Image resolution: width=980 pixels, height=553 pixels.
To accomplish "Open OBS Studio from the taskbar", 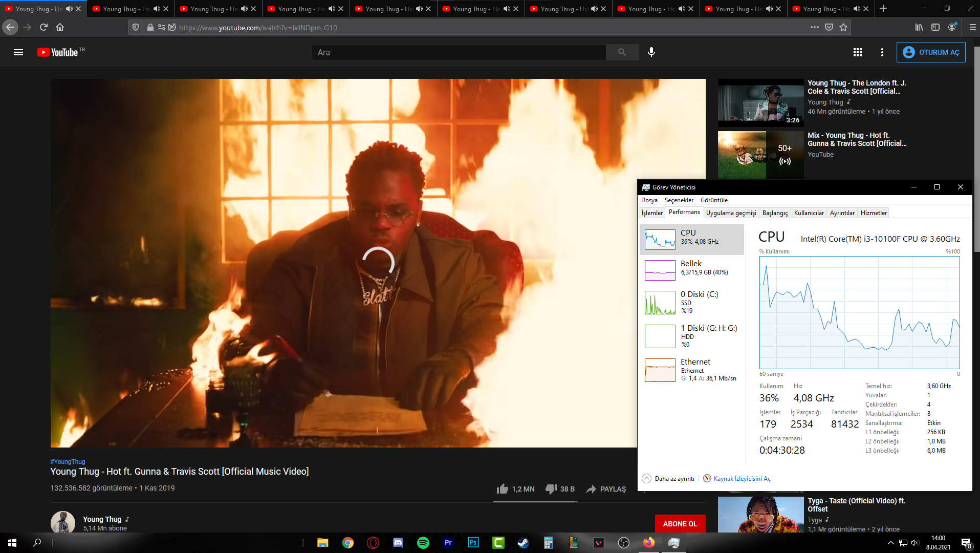I will (x=624, y=543).
